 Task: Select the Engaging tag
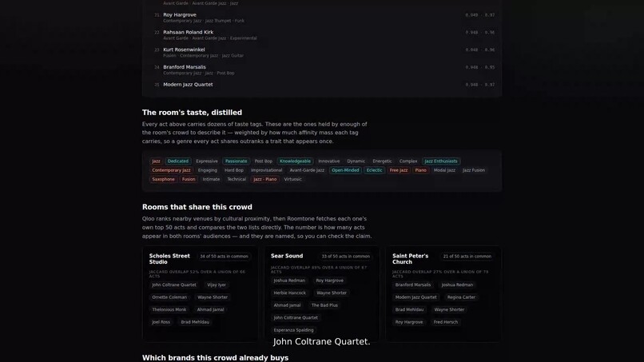click(x=208, y=170)
